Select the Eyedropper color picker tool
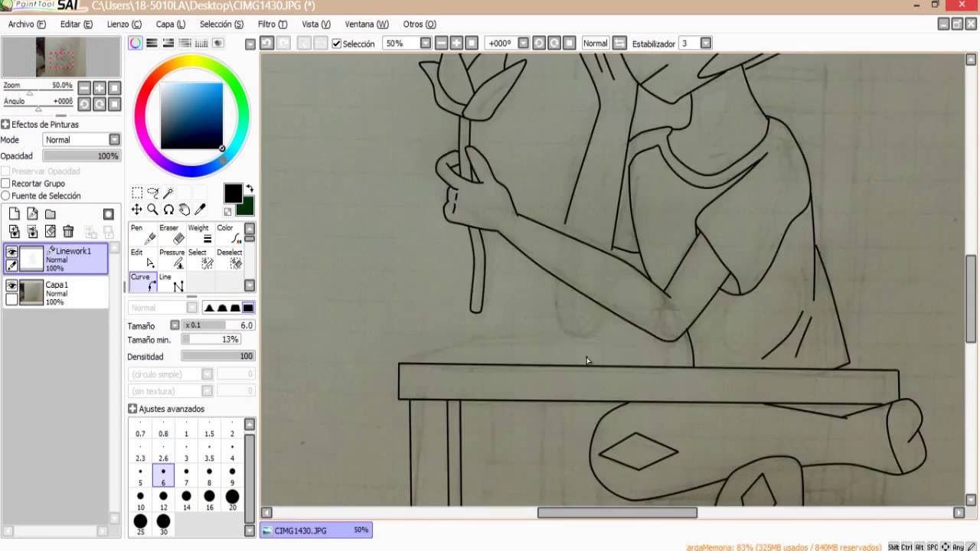 [201, 210]
